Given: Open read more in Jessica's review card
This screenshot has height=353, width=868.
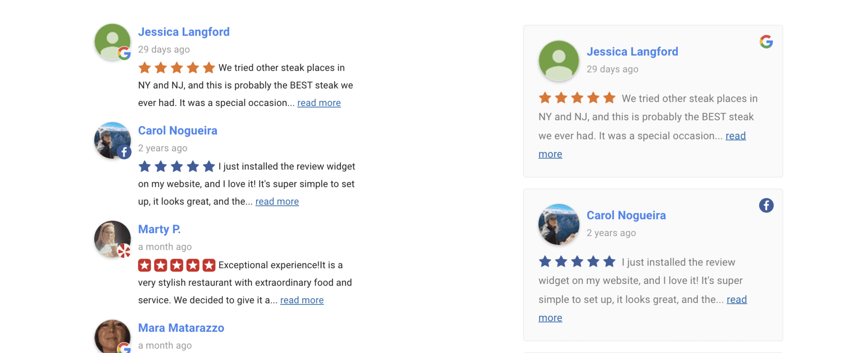Looking at the screenshot, I should pos(735,136).
